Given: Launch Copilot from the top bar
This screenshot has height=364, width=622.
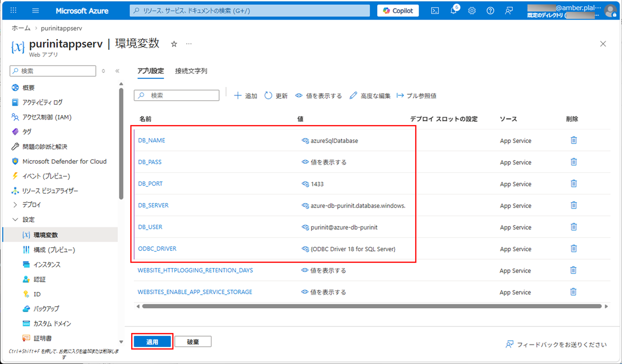Looking at the screenshot, I should 398,10.
